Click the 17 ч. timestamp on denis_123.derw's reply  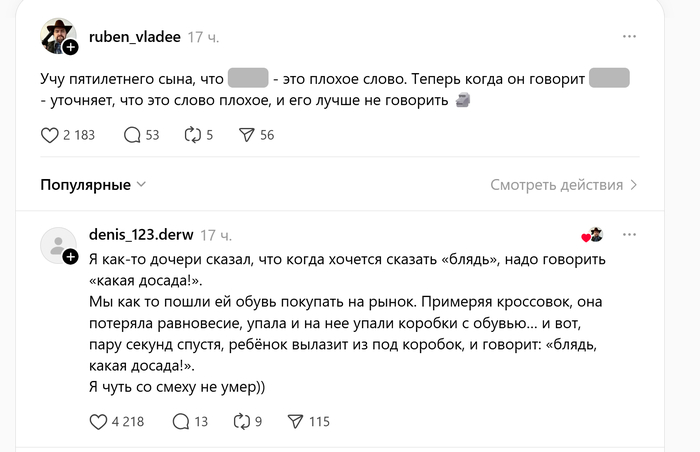click(x=216, y=236)
